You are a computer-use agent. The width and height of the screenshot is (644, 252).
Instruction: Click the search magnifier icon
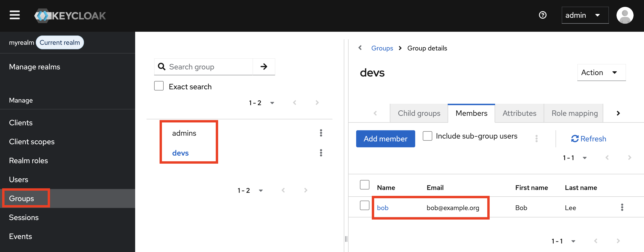pyautogui.click(x=162, y=67)
